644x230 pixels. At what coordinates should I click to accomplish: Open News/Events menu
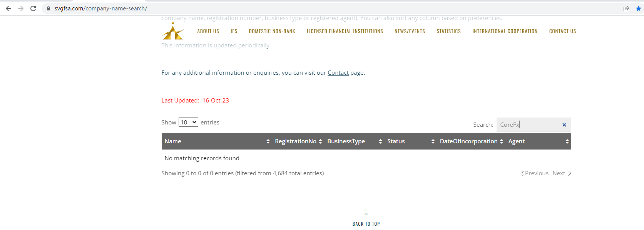click(410, 31)
